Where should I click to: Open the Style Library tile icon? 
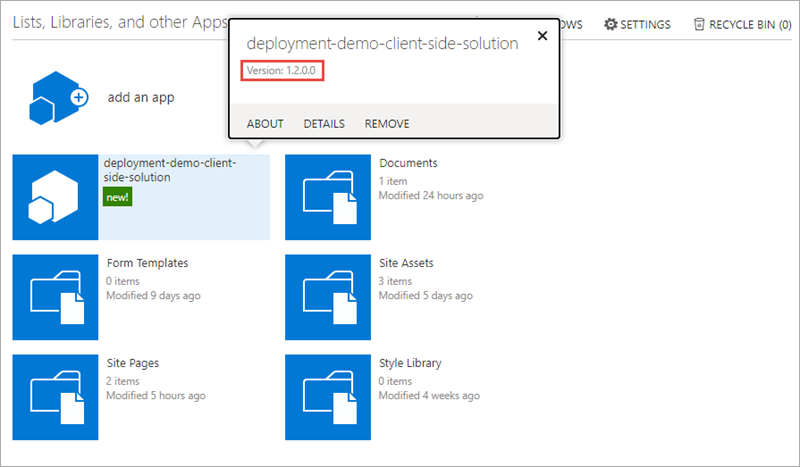(x=328, y=397)
